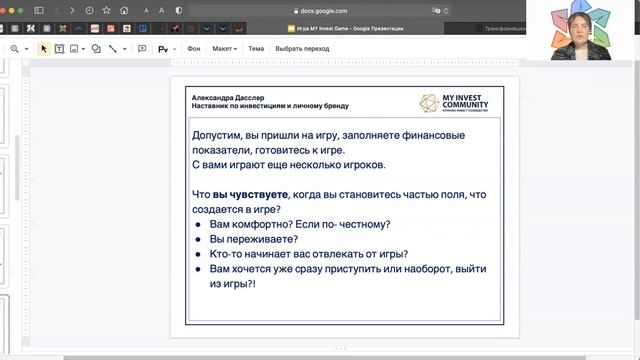Click the Тема button
This screenshot has width=640, height=360.
pyautogui.click(x=256, y=49)
